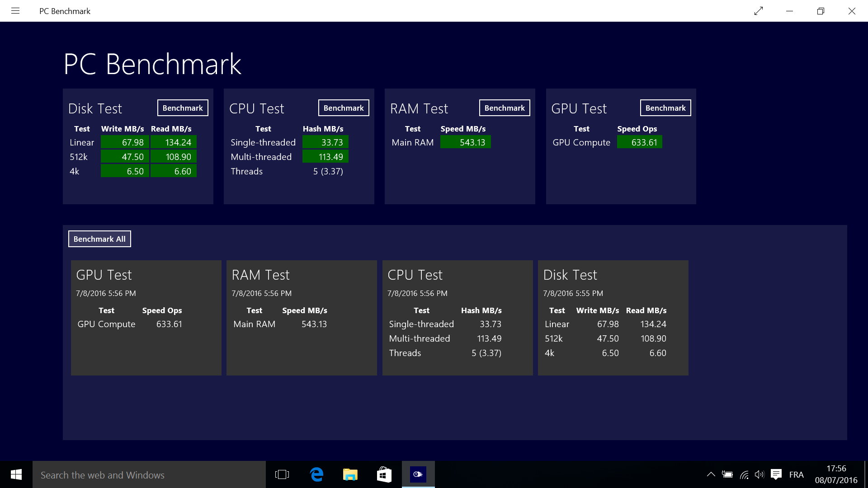Click the PC Benchmark page heading
The height and width of the screenshot is (488, 868).
[152, 64]
